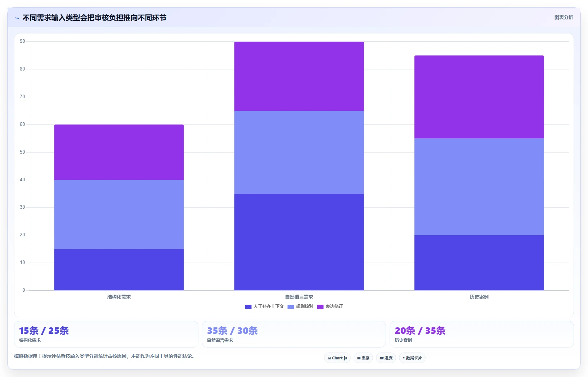Click the y-axis label 80

pyautogui.click(x=22, y=69)
